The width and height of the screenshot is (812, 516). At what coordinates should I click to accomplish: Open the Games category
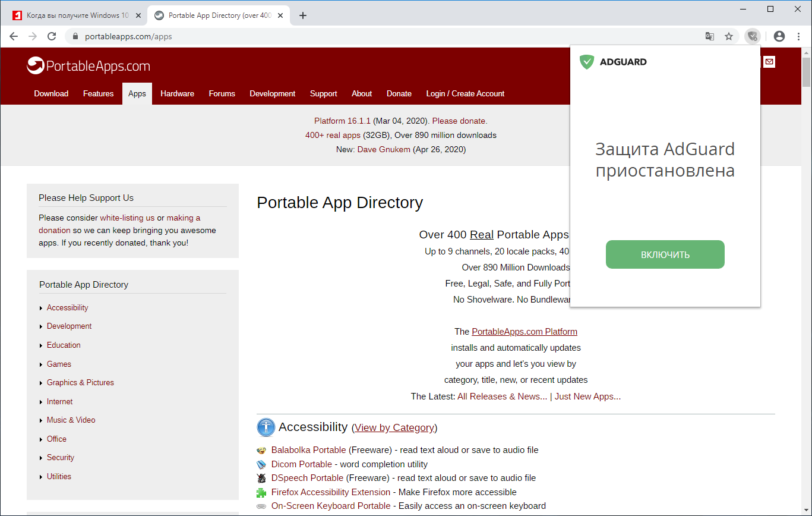[59, 364]
